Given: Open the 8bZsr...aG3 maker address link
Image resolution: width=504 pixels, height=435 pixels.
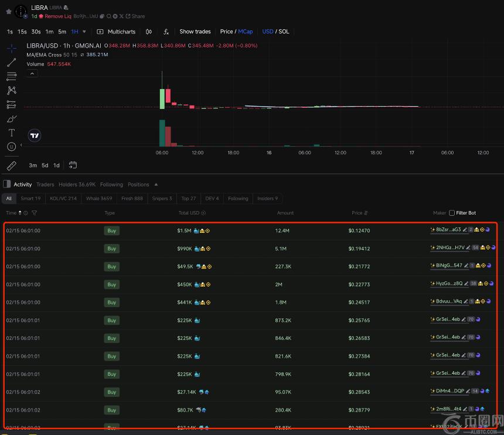Looking at the screenshot, I should (448, 230).
